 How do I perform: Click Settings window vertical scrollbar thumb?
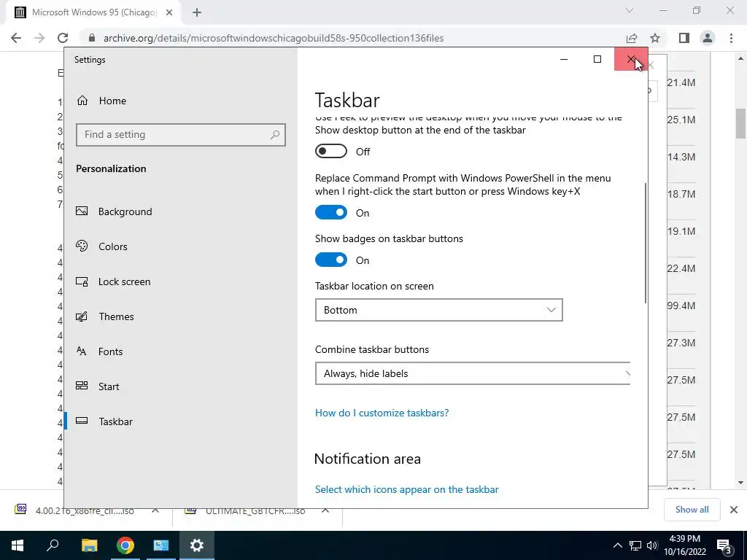pyautogui.click(x=646, y=243)
